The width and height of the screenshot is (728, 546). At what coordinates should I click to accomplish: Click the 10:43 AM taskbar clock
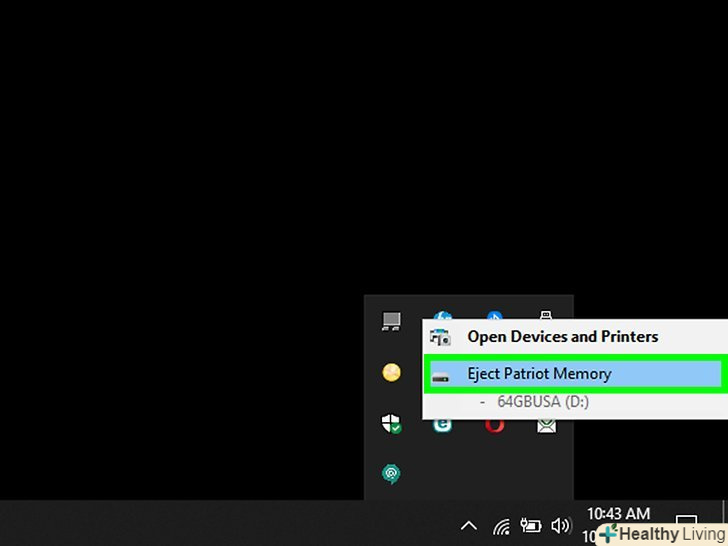618,514
